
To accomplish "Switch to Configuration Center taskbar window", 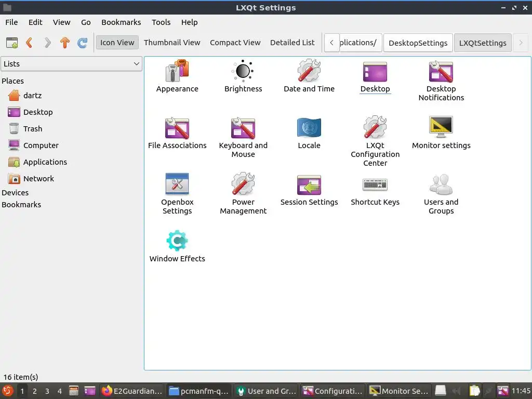I will (333, 391).
